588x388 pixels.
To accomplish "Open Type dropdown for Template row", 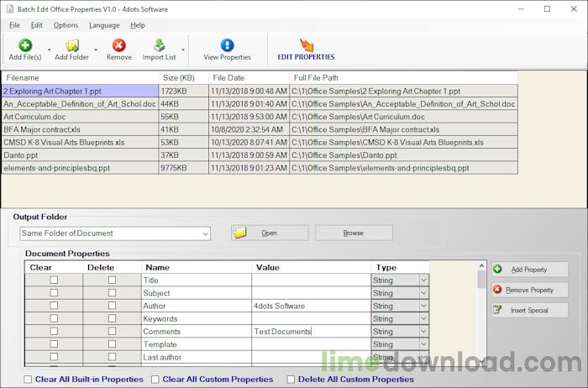I will 423,344.
